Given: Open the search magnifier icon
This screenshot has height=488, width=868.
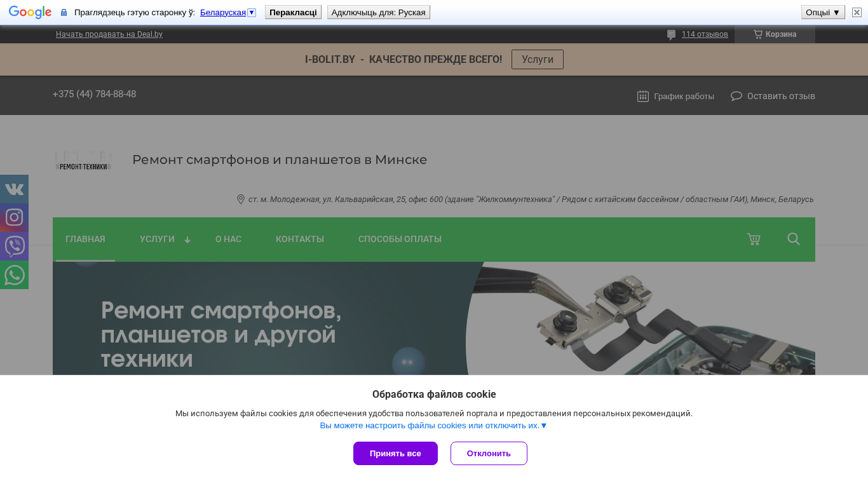Looking at the screenshot, I should click(794, 239).
